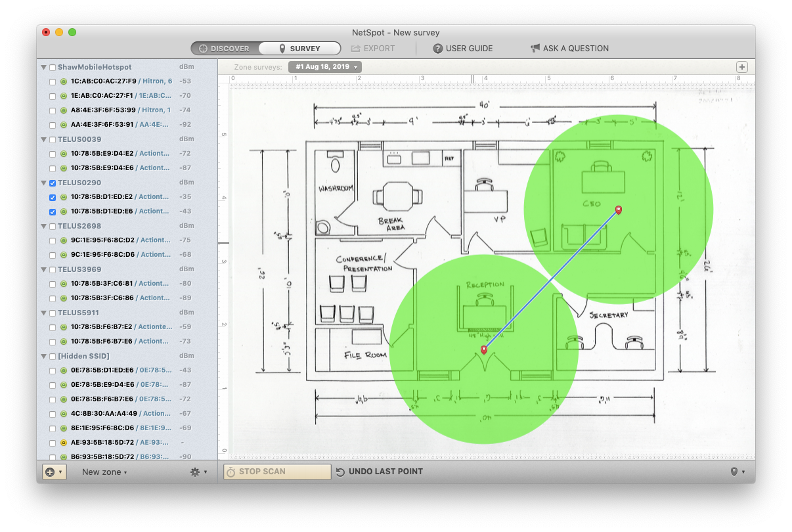The height and width of the screenshot is (532, 792).
Task: Collapse the Hidden SSID group
Action: (x=44, y=356)
